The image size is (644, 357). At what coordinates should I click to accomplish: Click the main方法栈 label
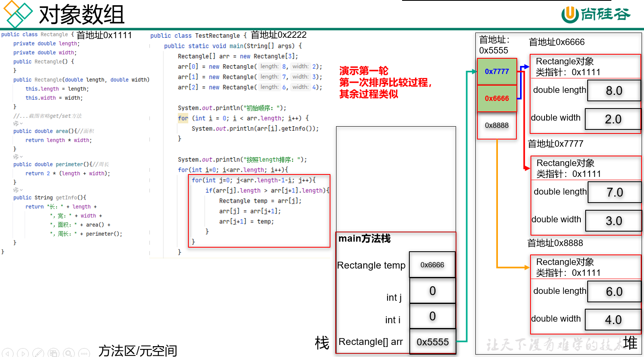[x=365, y=239]
